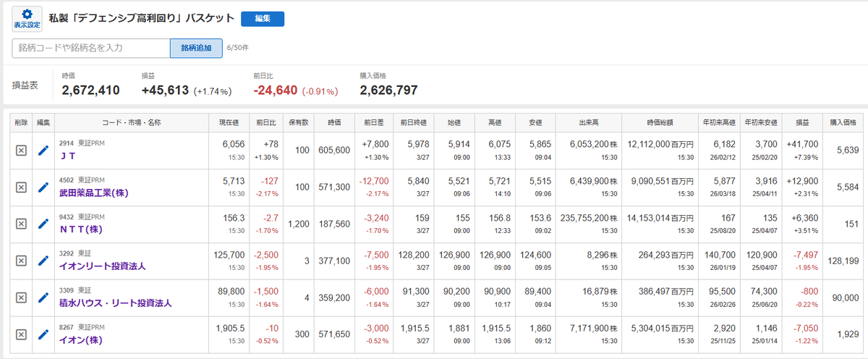Remove イオン(株) from the basket
This screenshot has width=868, height=359.
[x=21, y=334]
